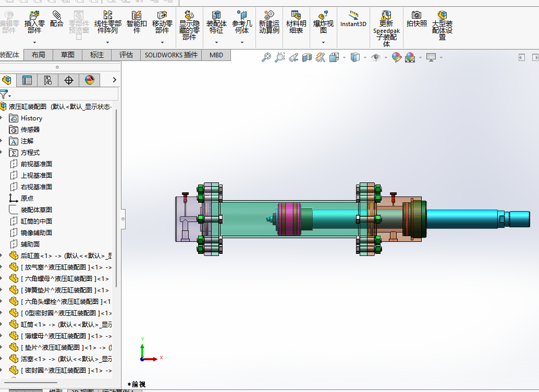
Task: Open Exploded View dropdown arrow
Action: pyautogui.click(x=323, y=43)
